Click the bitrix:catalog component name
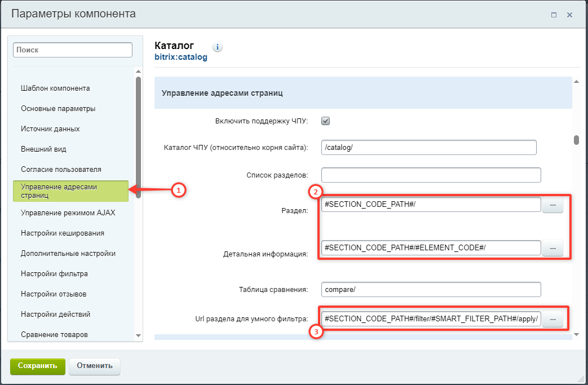The width and height of the screenshot is (588, 385). point(181,57)
